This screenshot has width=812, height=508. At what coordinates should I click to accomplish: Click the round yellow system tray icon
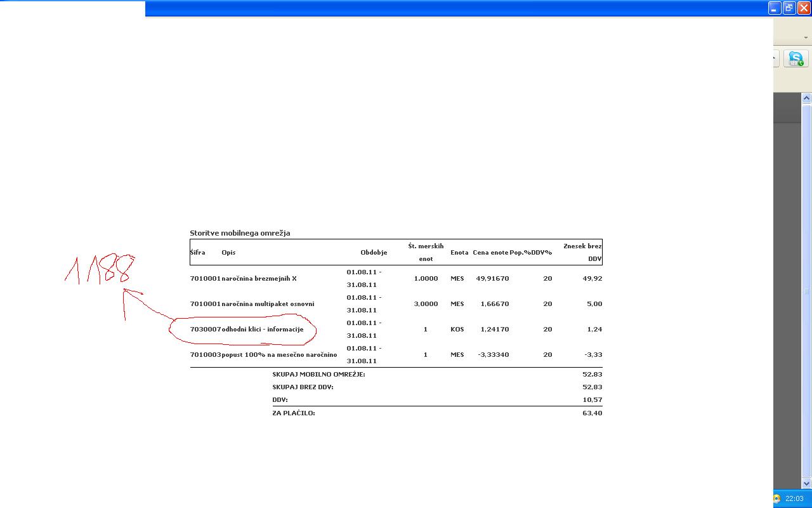[x=776, y=498]
